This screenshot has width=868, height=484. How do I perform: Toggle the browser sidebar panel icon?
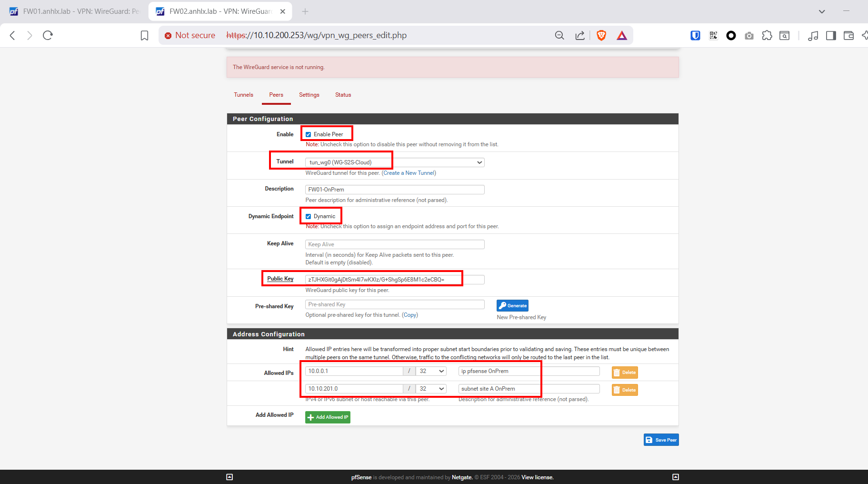[831, 35]
